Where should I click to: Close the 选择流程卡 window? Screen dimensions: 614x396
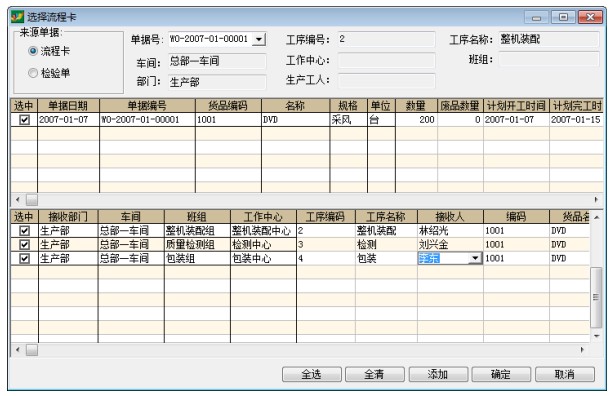(x=590, y=17)
